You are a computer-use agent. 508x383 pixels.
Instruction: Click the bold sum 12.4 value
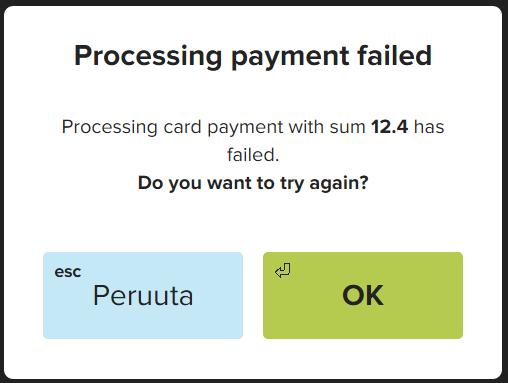coord(390,127)
